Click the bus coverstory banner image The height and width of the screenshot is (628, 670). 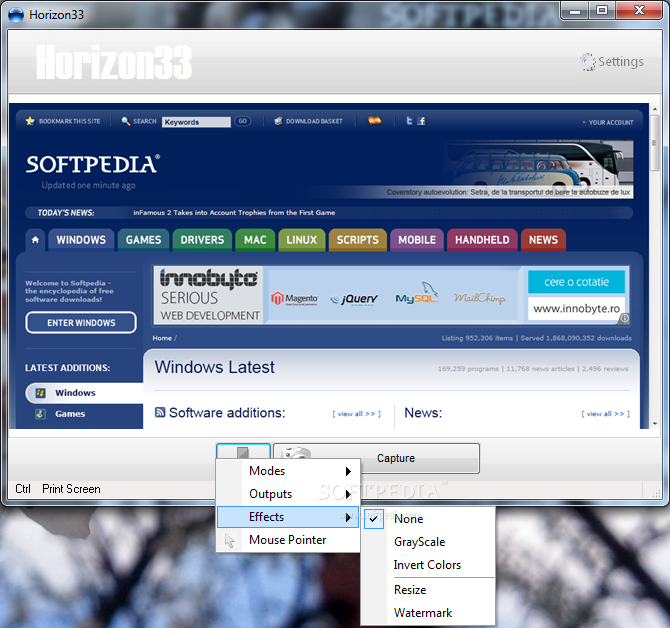538,168
